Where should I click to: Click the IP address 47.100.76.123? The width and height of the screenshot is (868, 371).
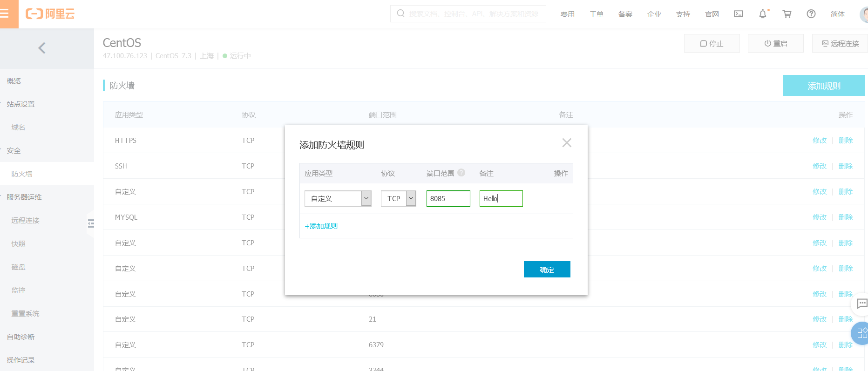pyautogui.click(x=125, y=56)
